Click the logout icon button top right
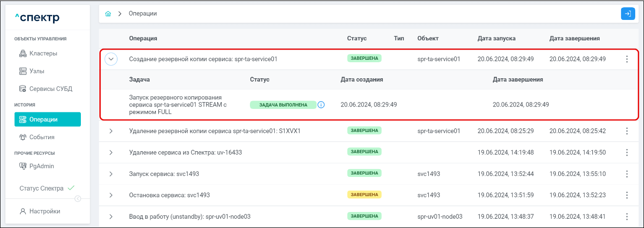Screen dimensions: 644x228 (628, 14)
